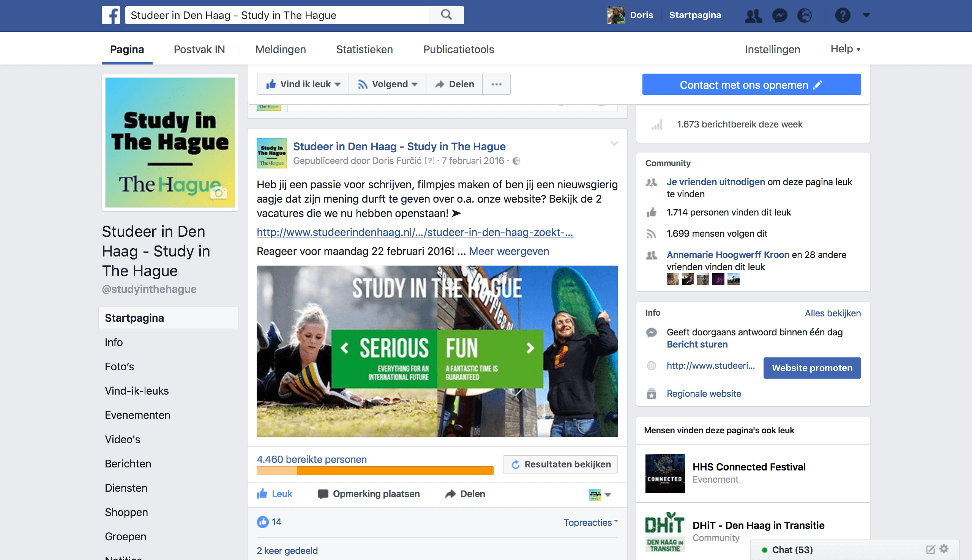Toggle the Vind ik leuk page button
Viewport: 972px width, 560px height.
click(303, 84)
